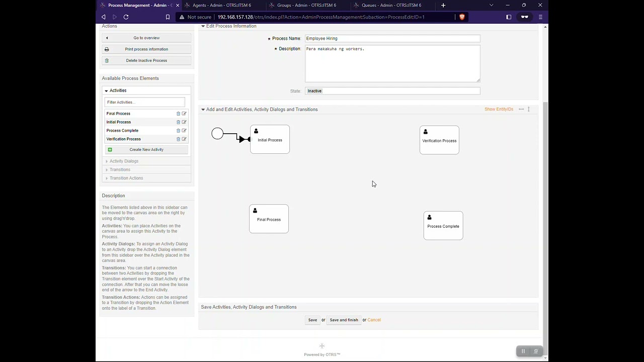Select Final Process in the Activities list

pos(118,114)
